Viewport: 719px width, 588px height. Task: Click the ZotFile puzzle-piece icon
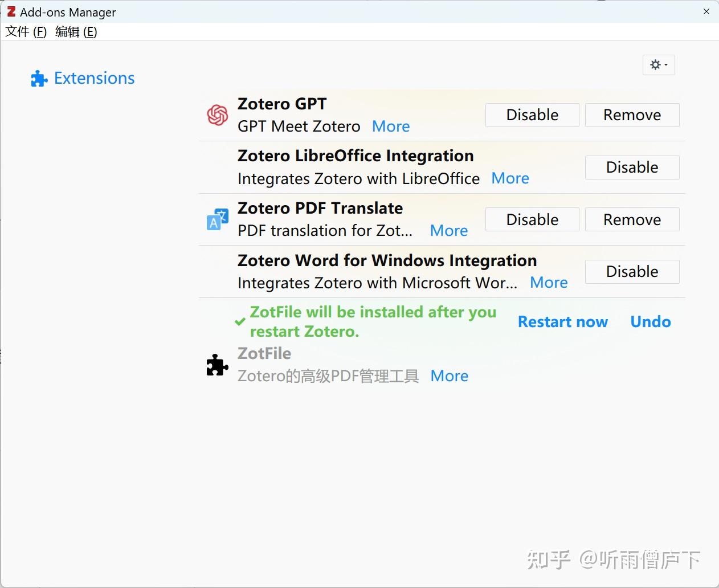tap(217, 365)
